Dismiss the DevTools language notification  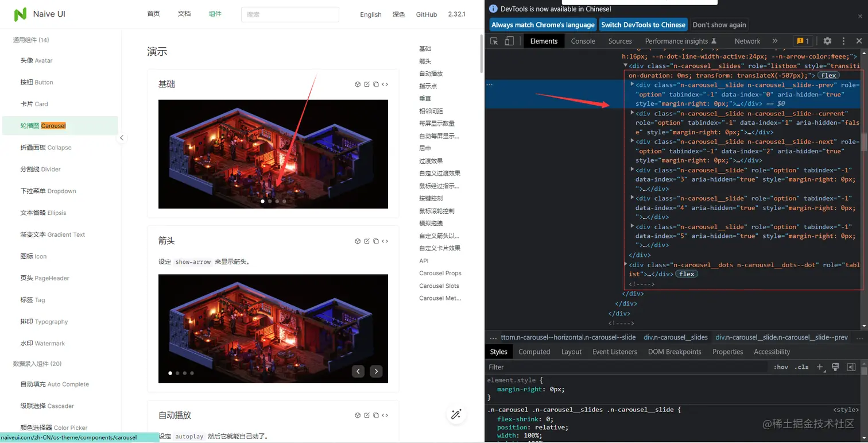860,16
